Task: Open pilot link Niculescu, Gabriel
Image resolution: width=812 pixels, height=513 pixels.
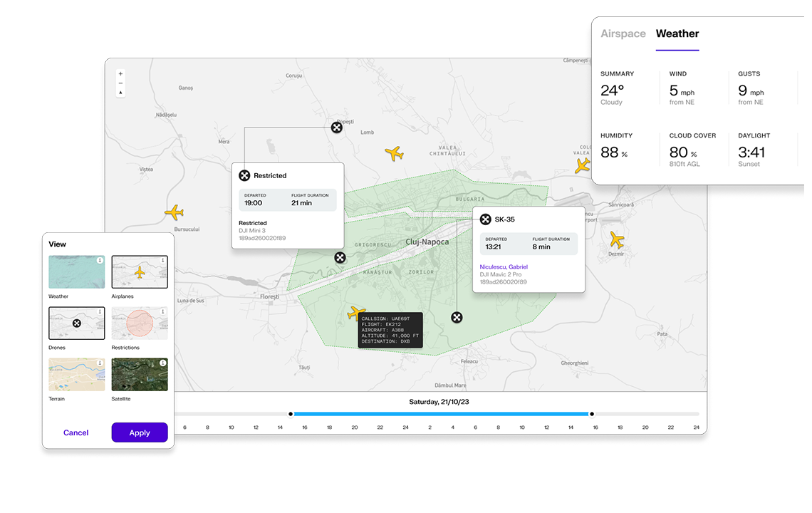Action: pos(504,267)
